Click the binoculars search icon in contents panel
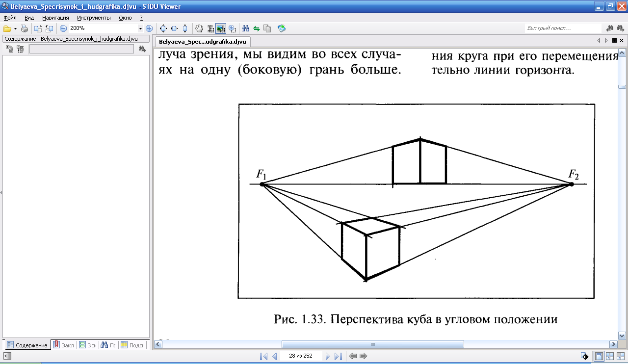This screenshot has height=364, width=628. click(x=142, y=49)
